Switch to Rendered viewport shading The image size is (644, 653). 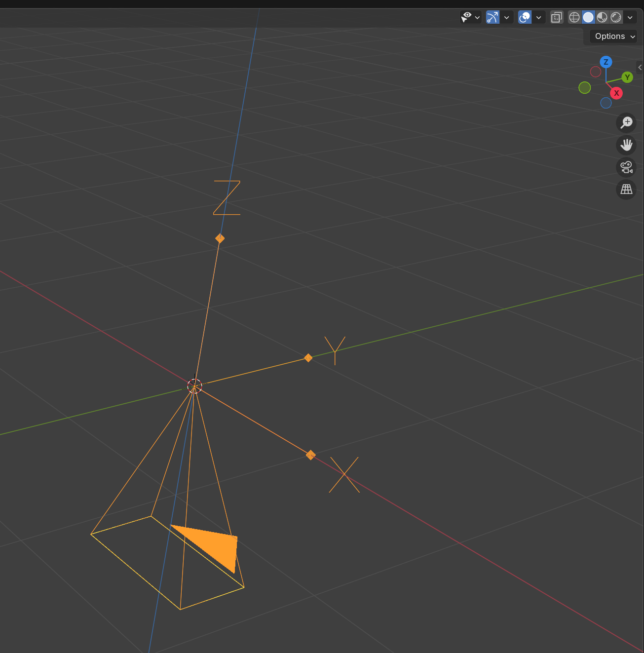tap(616, 17)
